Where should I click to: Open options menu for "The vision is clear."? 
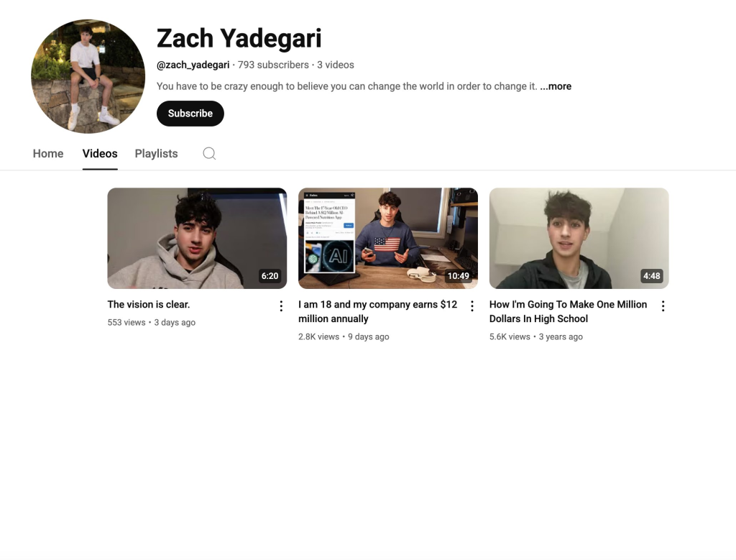pos(281,306)
